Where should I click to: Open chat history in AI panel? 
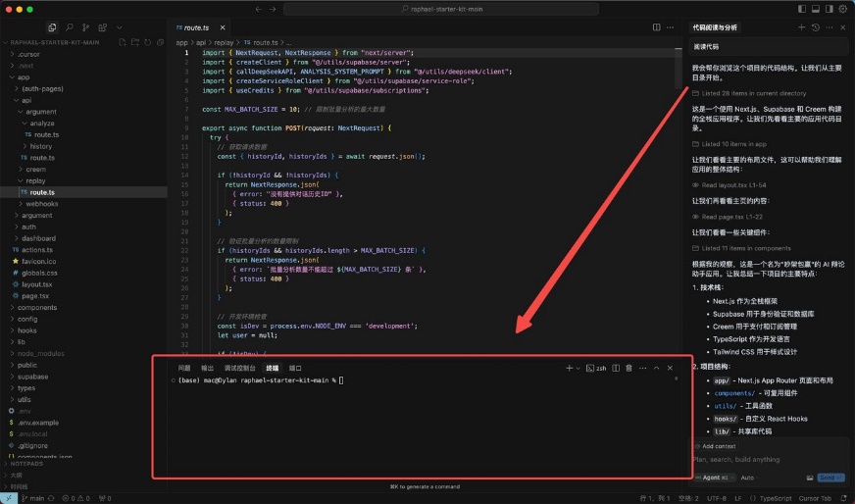(x=816, y=27)
